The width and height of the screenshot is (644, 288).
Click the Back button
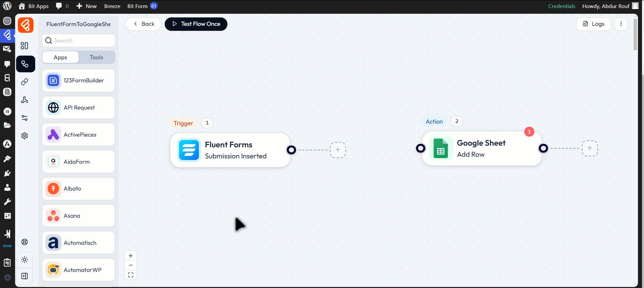pos(144,24)
